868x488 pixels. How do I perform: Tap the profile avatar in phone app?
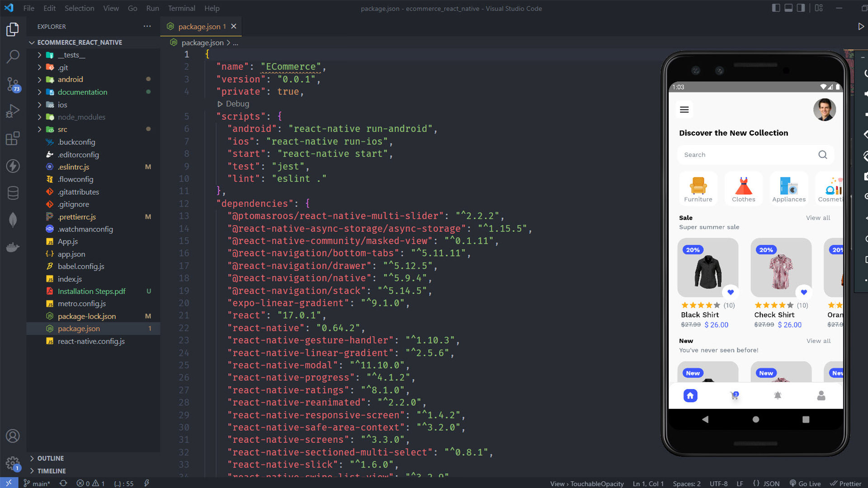point(824,110)
